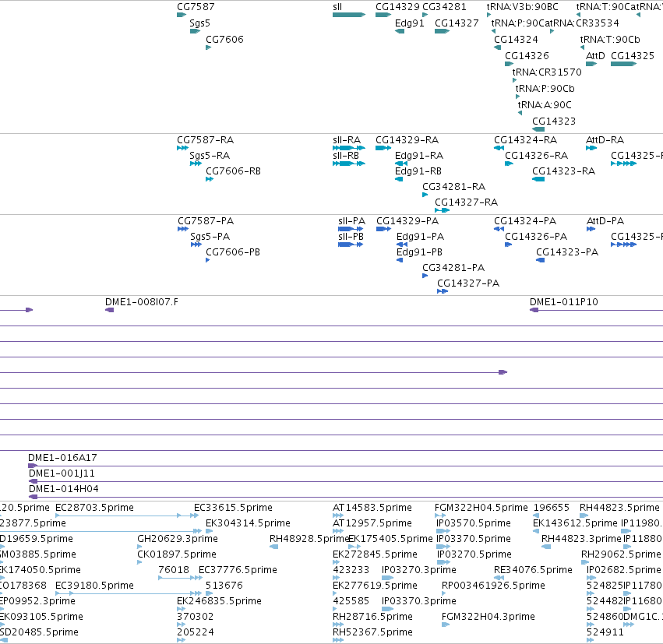The image size is (663, 644).
Task: Click transcript CG14326-RA
Action: coord(536,156)
